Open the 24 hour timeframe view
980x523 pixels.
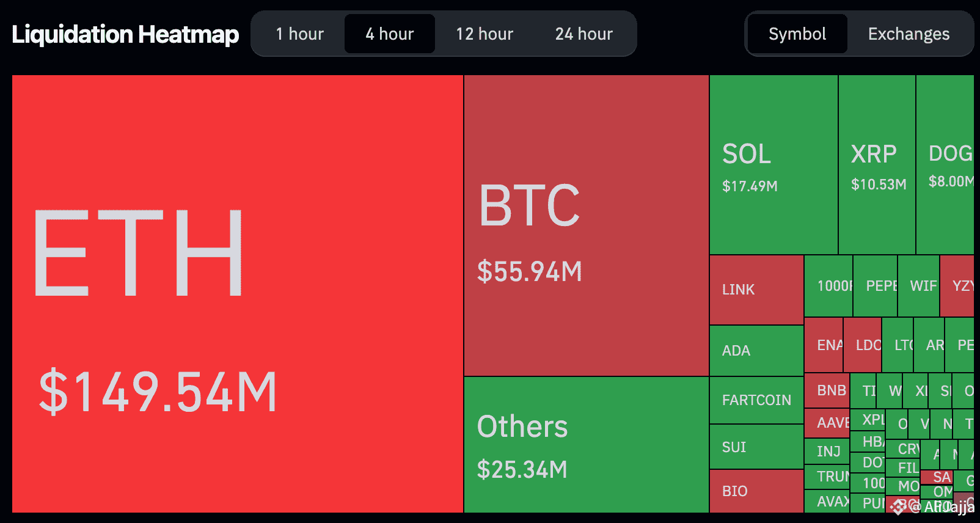(583, 34)
